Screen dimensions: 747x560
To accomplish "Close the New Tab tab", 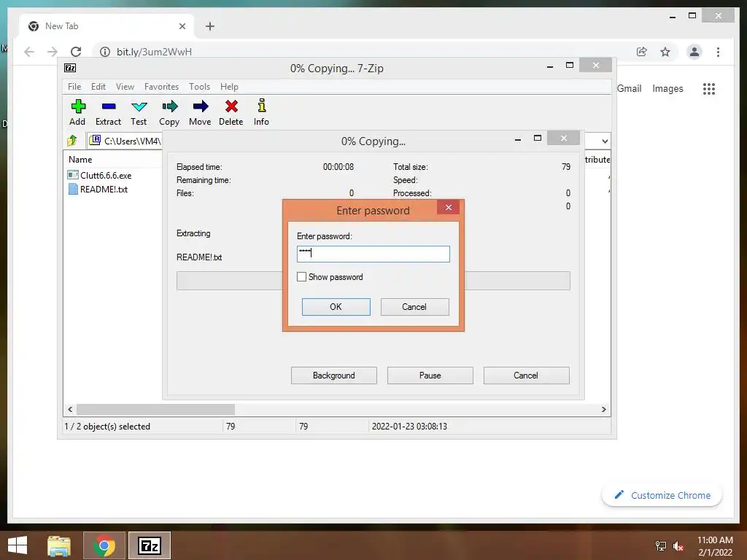I will [182, 26].
